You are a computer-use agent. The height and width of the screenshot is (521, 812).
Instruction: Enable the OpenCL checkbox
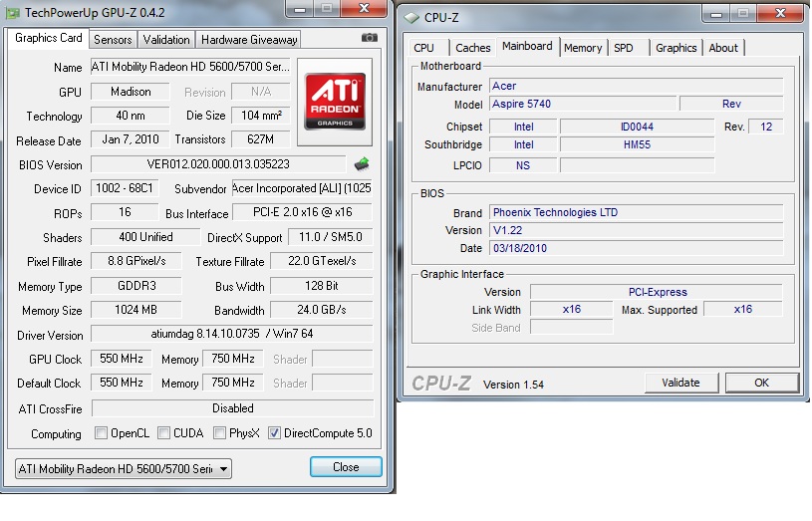click(101, 432)
